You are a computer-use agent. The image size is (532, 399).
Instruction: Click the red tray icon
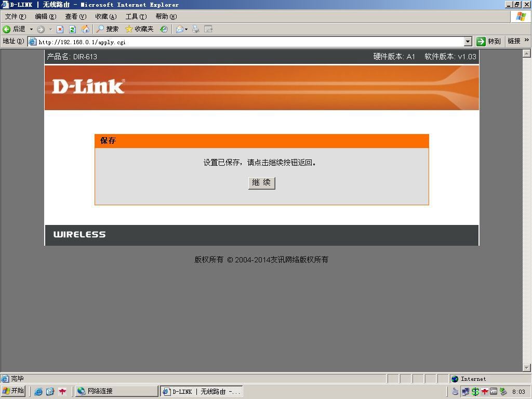point(485,392)
